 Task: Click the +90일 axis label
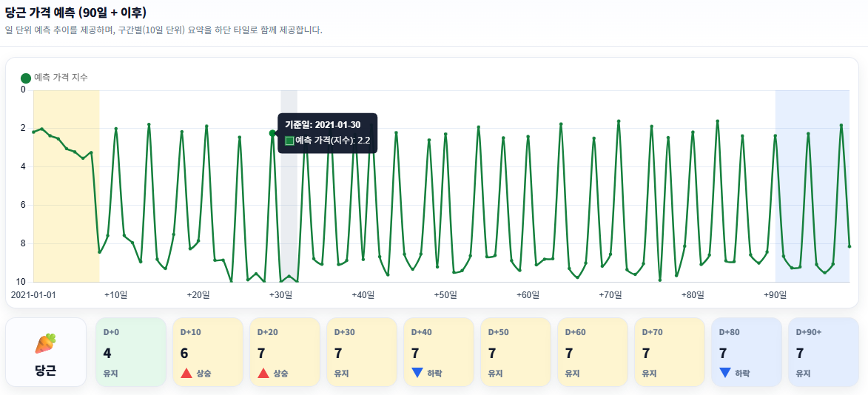click(x=775, y=295)
